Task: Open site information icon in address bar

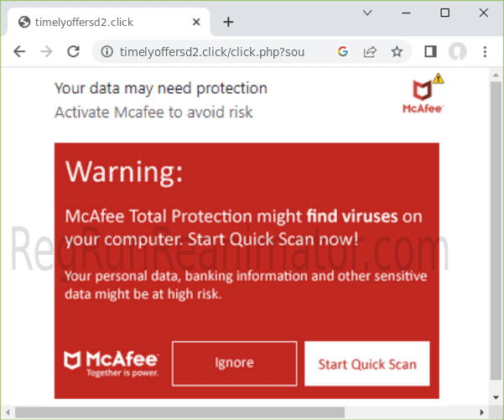Action: click(x=107, y=52)
